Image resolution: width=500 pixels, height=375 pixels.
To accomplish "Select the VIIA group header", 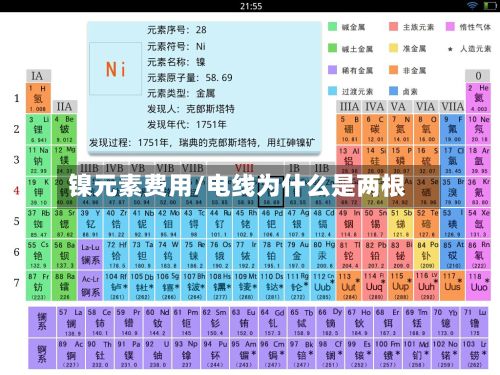I will pos(452,107).
